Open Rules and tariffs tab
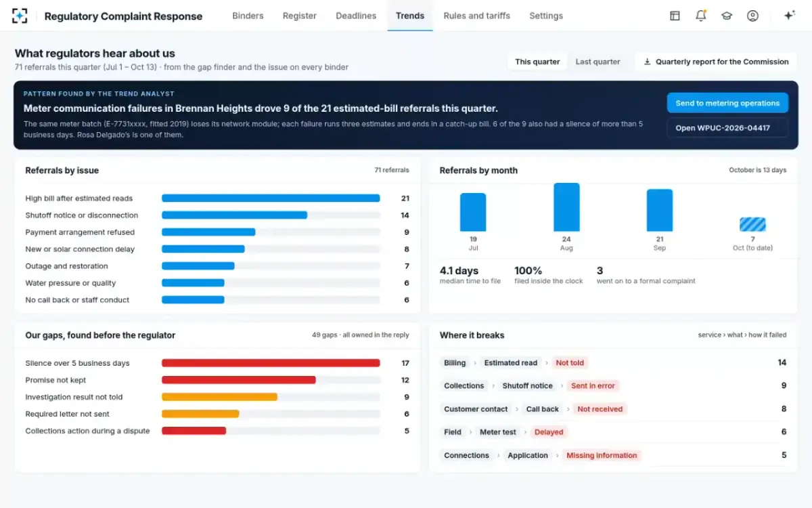The width and height of the screenshot is (812, 508). [x=477, y=16]
